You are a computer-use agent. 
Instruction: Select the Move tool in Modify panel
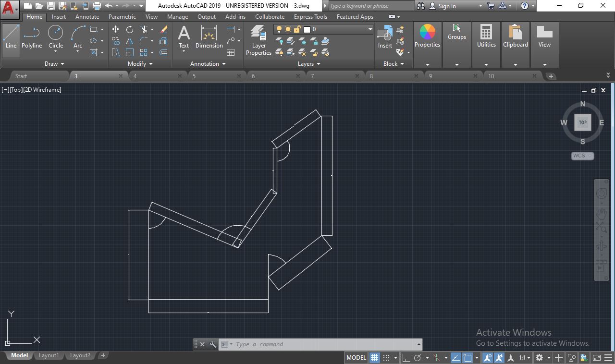(x=115, y=29)
